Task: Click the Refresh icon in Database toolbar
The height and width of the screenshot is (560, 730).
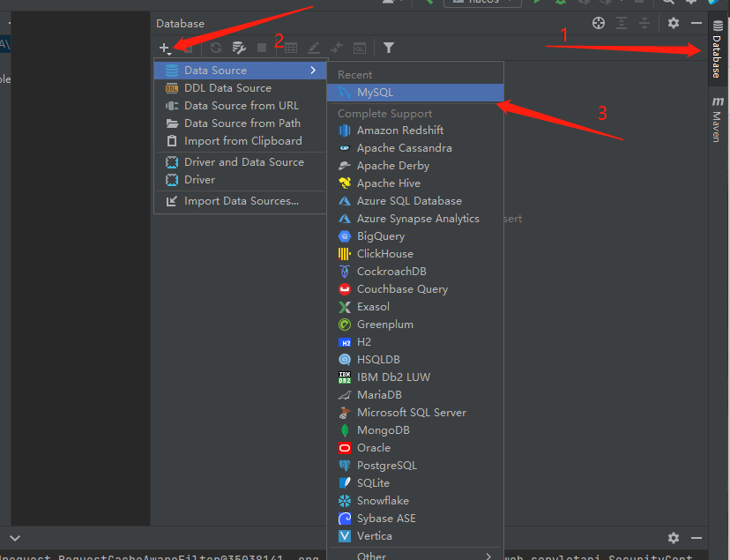Action: pos(215,48)
